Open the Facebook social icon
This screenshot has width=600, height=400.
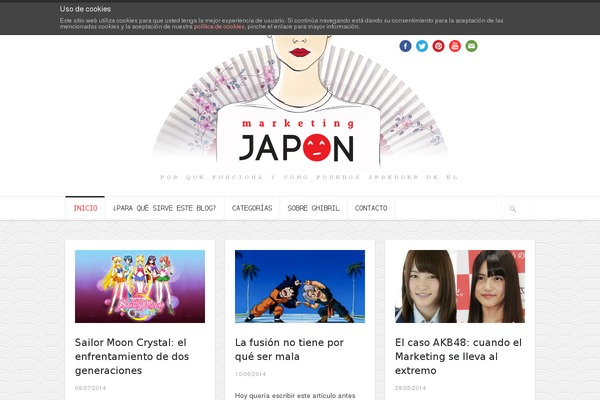405,46
